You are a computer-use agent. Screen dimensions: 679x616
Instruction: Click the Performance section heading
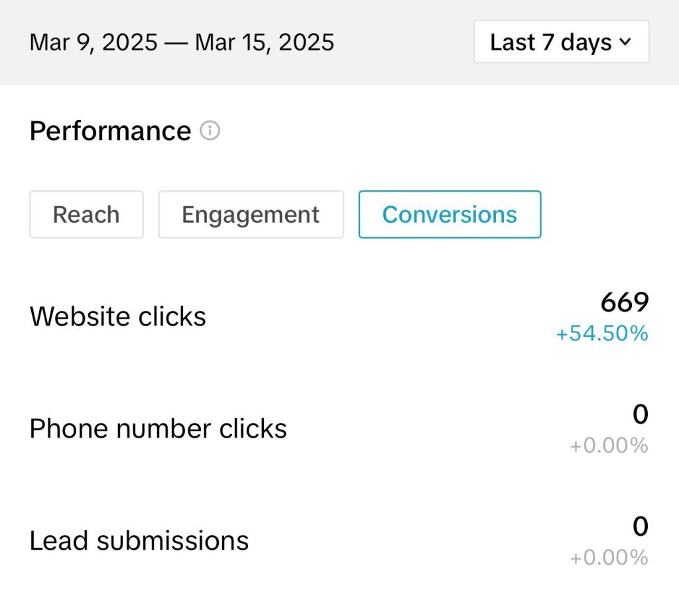click(110, 131)
